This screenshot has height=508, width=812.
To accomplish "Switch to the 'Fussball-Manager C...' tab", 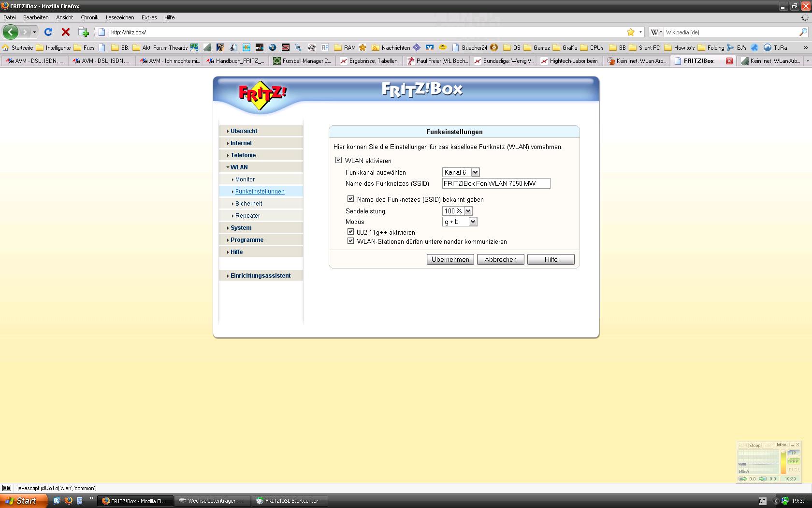I will [302, 61].
